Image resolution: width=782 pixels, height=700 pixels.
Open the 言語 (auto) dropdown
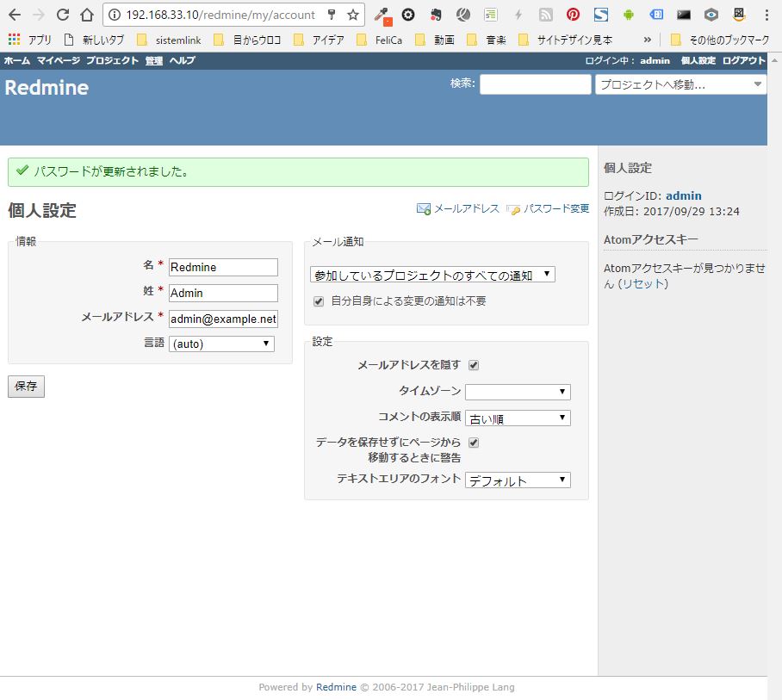221,344
